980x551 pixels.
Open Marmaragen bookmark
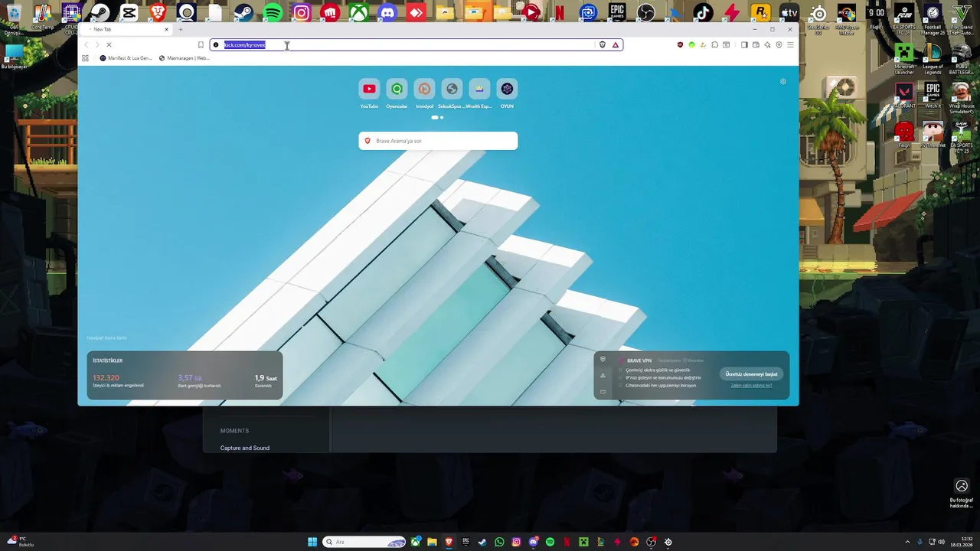coord(184,58)
